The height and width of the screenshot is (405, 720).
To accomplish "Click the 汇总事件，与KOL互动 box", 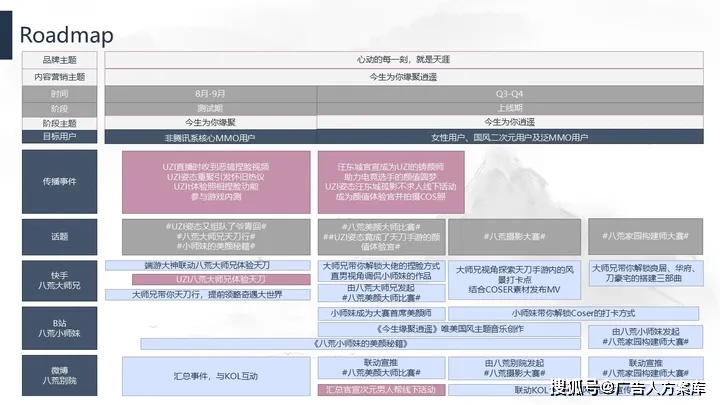I will pos(216,376).
